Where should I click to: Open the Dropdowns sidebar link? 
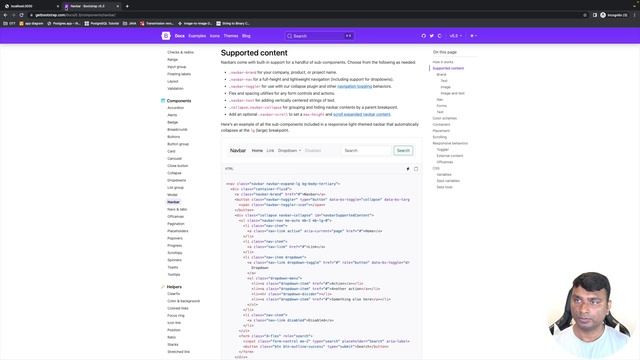click(176, 180)
